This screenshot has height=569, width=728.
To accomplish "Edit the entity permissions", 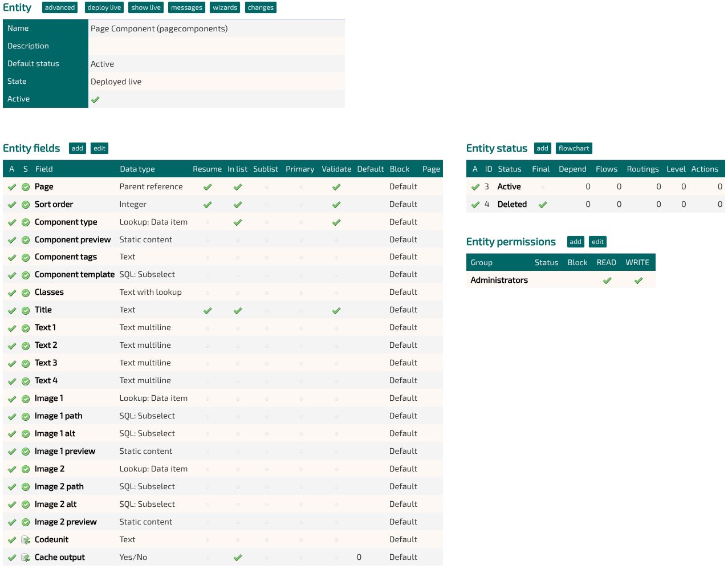I will (598, 242).
